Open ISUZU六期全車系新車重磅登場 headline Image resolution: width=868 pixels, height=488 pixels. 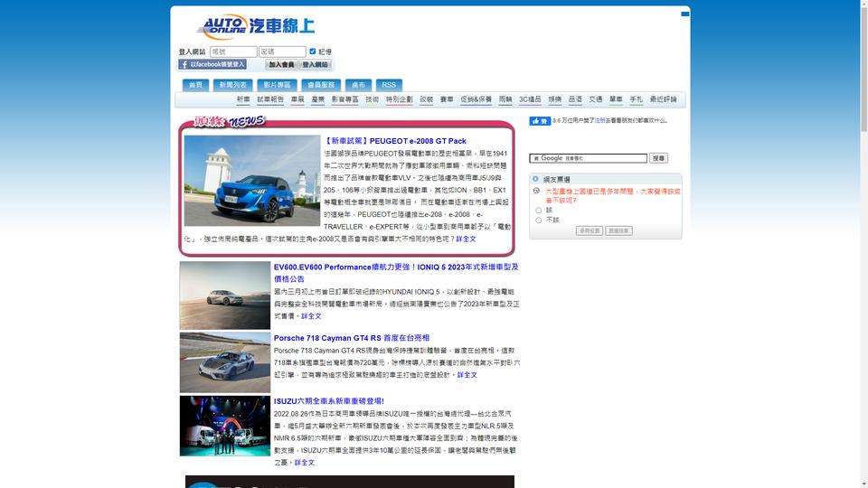(x=329, y=401)
